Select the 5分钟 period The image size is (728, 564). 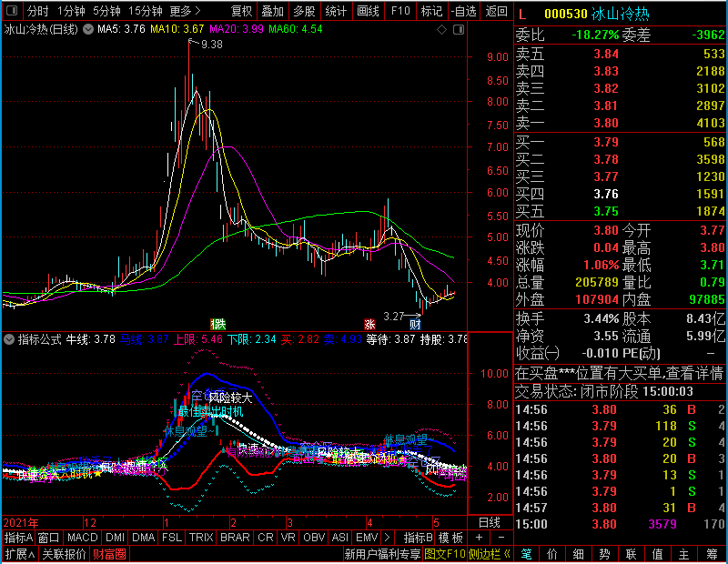pyautogui.click(x=106, y=11)
